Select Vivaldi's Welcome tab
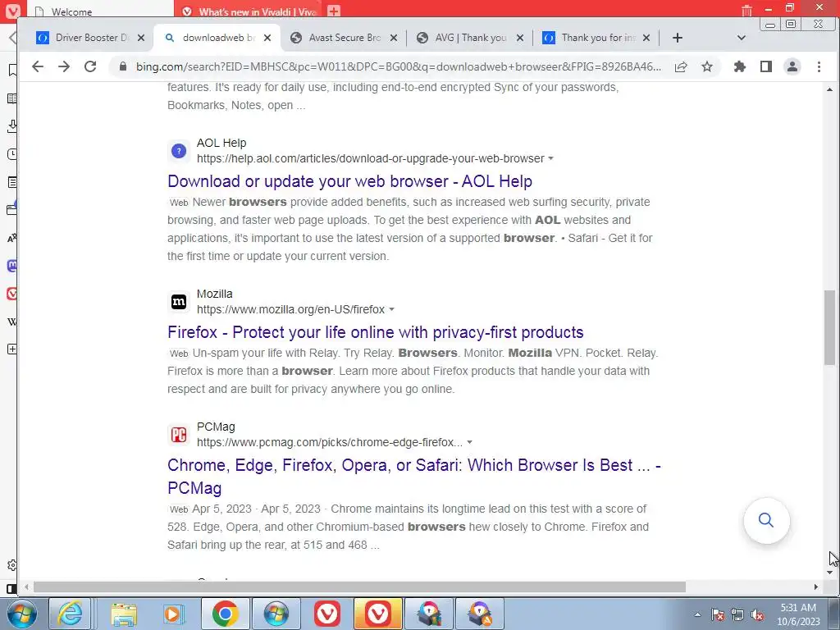The height and width of the screenshot is (630, 840). [100, 11]
